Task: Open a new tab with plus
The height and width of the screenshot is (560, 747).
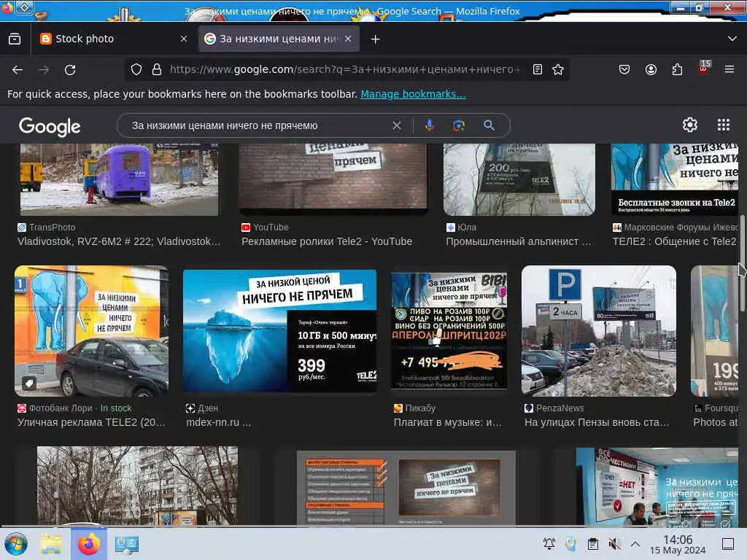Action: [376, 39]
